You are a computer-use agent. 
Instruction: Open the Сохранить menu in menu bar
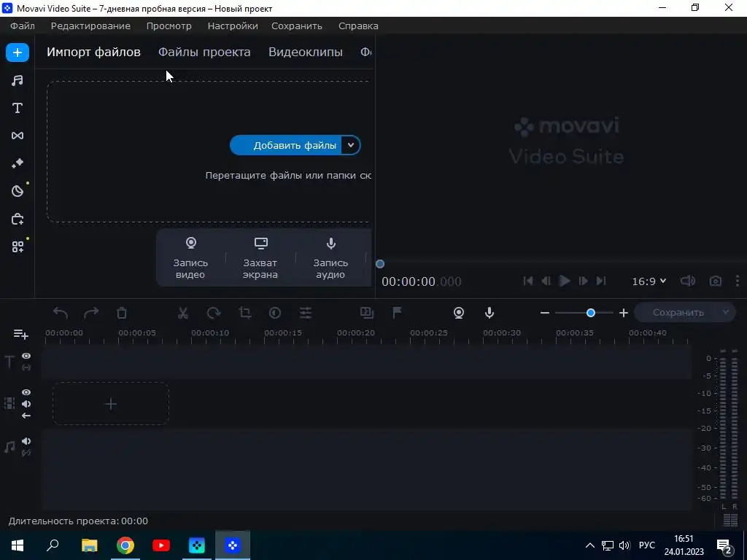click(x=297, y=26)
